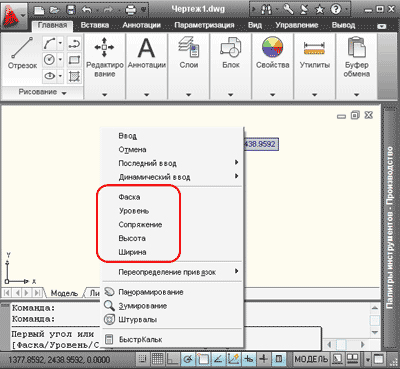This screenshot has width=400, height=369.
Task: Select the ellipse tool in Рисование panel
Action: 49,76
